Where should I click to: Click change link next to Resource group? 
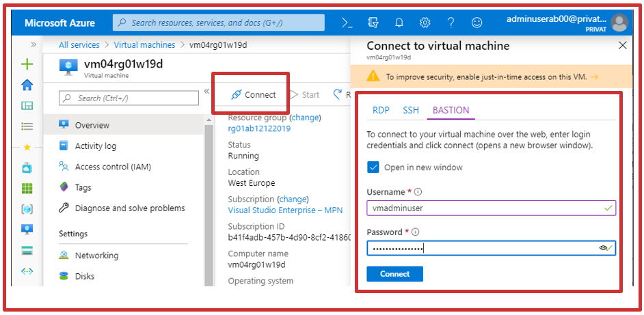point(305,118)
